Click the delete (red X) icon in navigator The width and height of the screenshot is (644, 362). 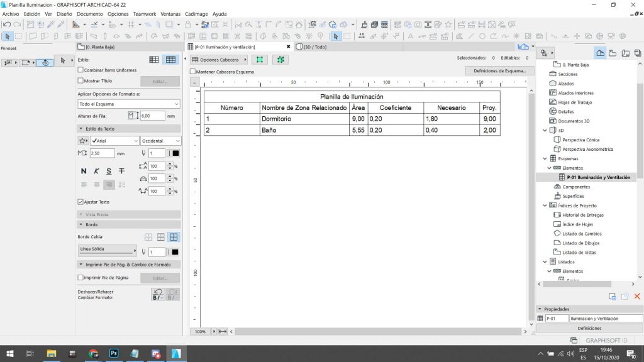click(x=636, y=296)
